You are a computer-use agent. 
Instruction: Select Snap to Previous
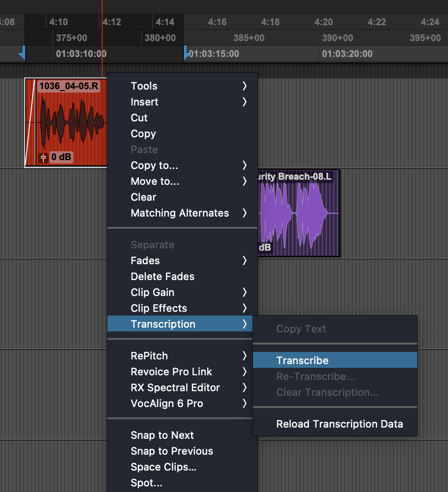pos(182,451)
